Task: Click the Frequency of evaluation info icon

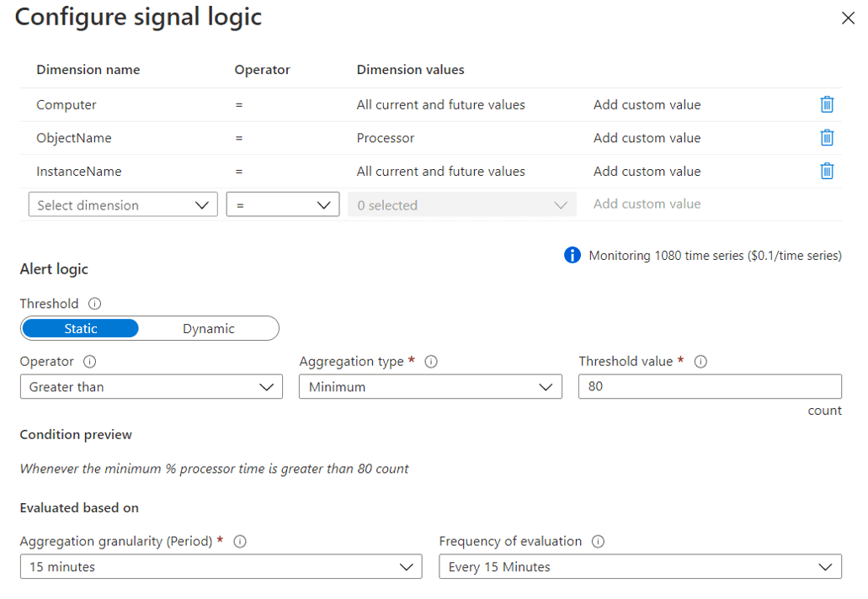Action: coord(599,542)
